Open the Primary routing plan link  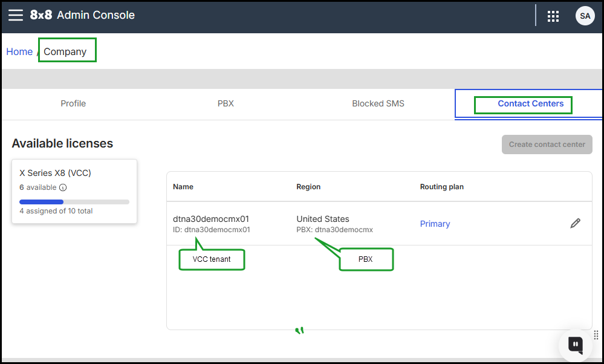[x=435, y=224]
